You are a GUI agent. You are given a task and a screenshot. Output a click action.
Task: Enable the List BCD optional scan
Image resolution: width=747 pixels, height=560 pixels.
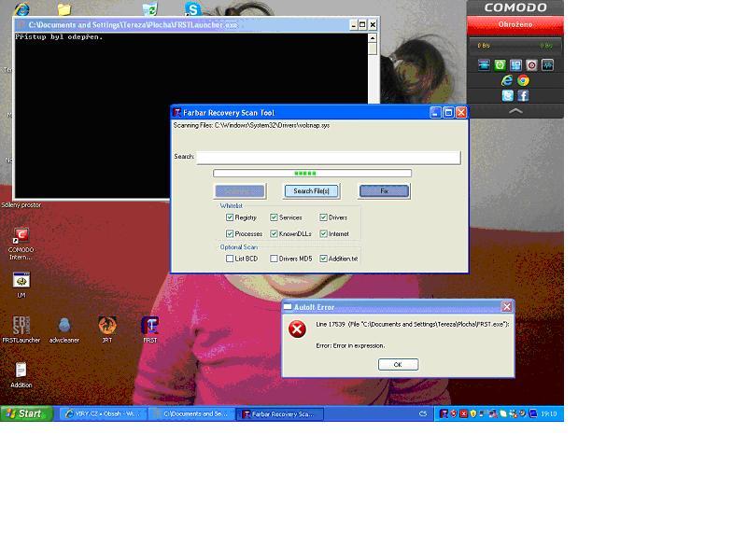230,259
